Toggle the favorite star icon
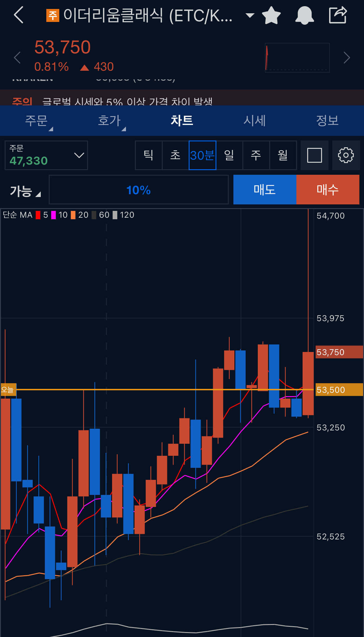This screenshot has height=637, width=364. point(271,15)
